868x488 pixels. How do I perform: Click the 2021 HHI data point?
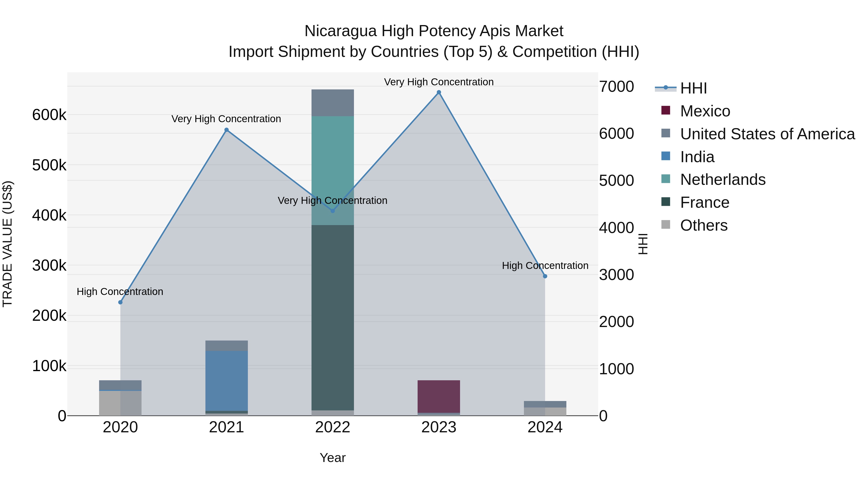(x=226, y=130)
